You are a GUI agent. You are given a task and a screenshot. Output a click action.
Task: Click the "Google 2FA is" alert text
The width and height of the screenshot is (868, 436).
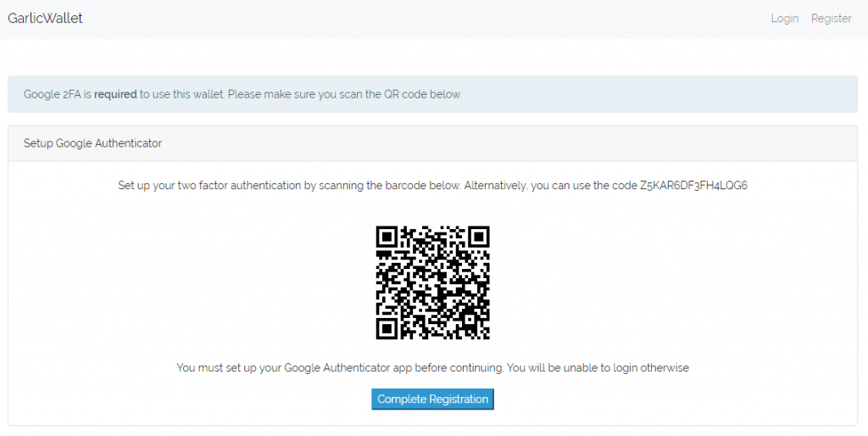click(x=58, y=94)
